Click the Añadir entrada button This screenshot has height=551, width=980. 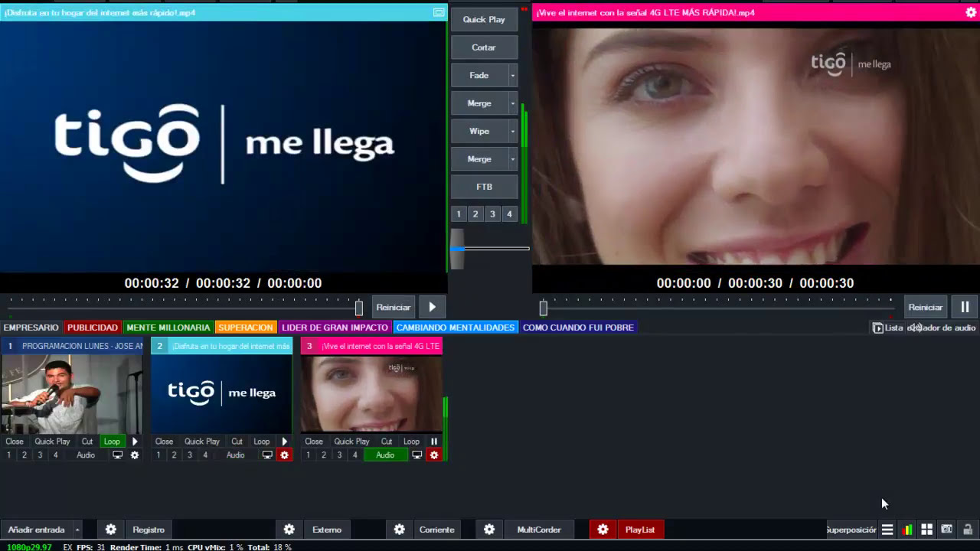[x=36, y=530]
